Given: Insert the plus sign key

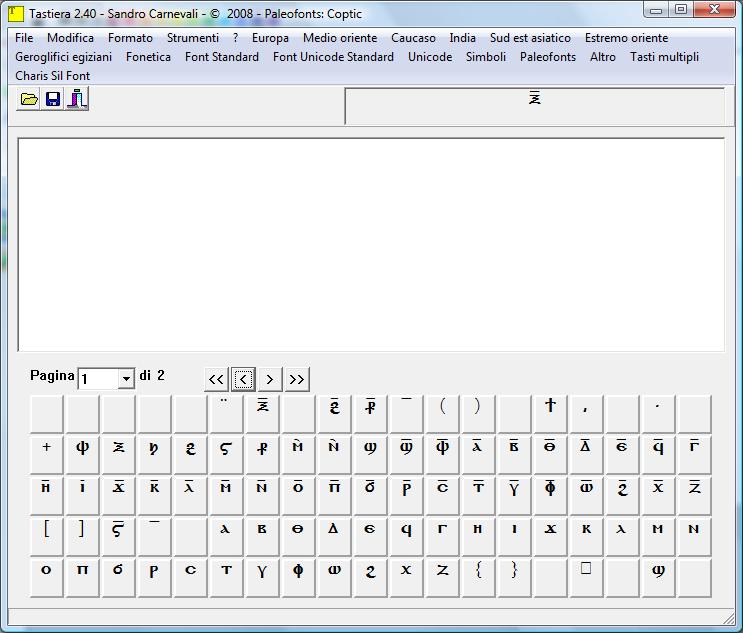Looking at the screenshot, I should [46, 455].
